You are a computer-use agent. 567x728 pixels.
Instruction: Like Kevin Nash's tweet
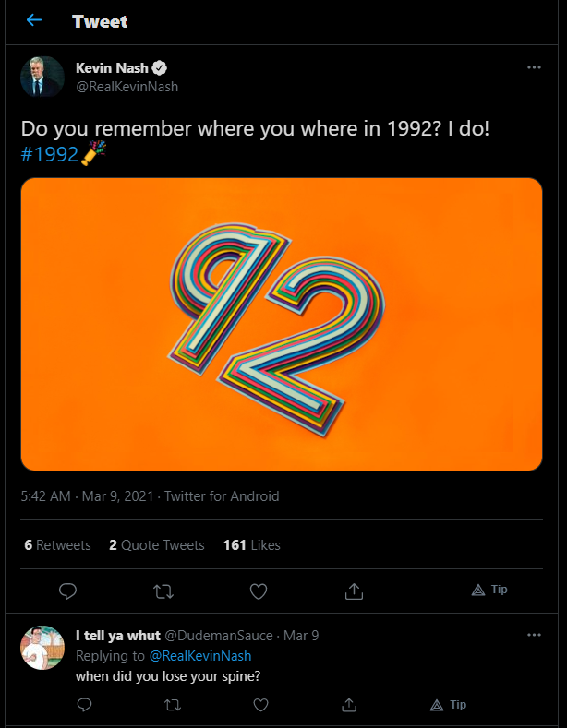point(259,591)
